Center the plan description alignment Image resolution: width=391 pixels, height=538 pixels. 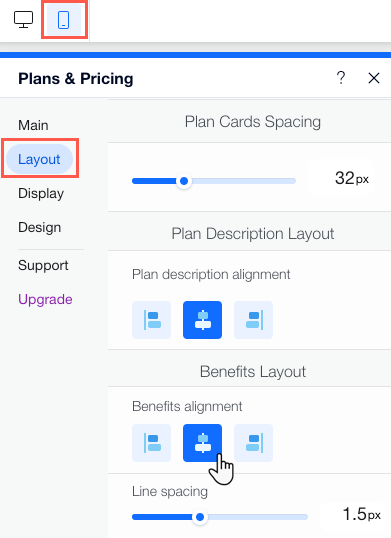point(202,320)
